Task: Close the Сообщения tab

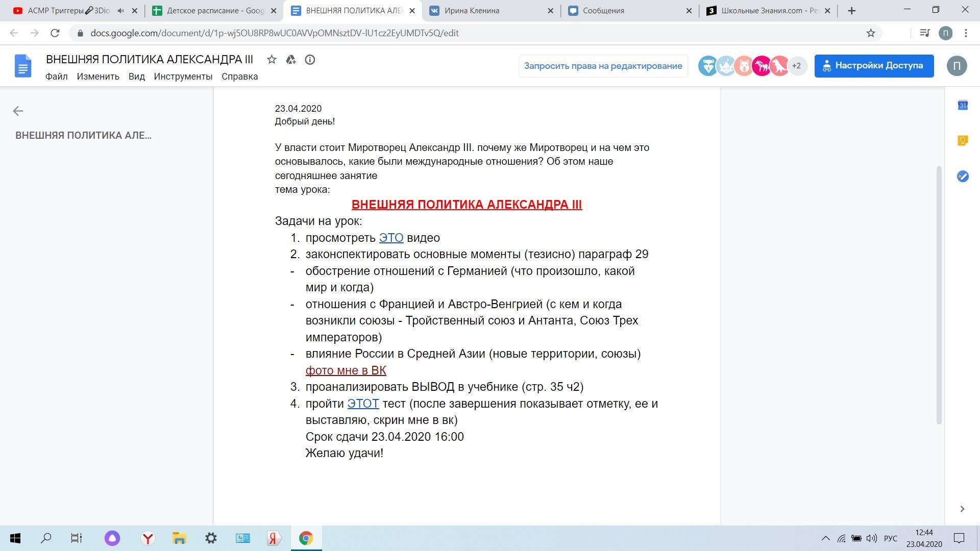Action: (x=689, y=10)
